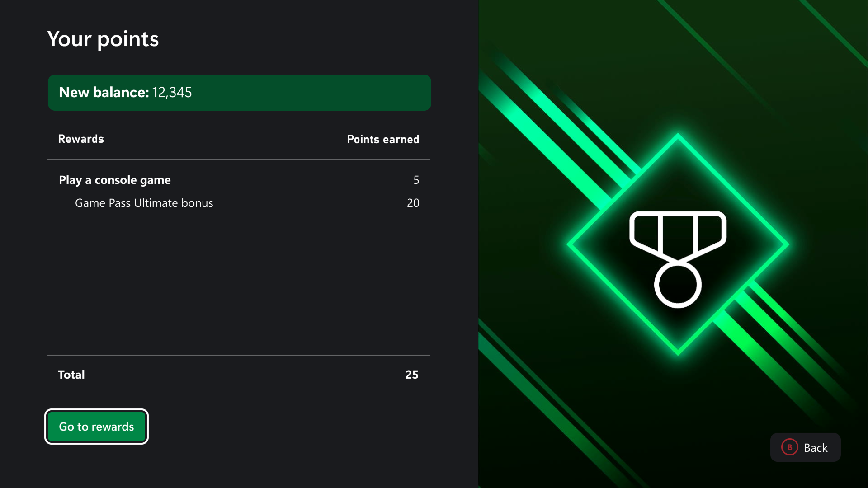Screen dimensions: 868x488
Task: Click the word Back beside B icon
Action: (816, 448)
